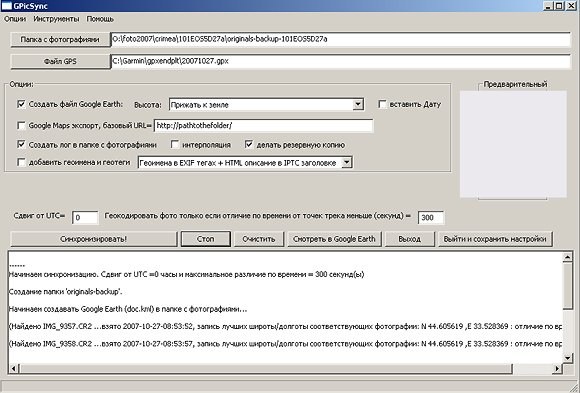Screen dimensions: 580x393
Task: Click Смотреть в Google Earth button
Action: click(x=334, y=239)
